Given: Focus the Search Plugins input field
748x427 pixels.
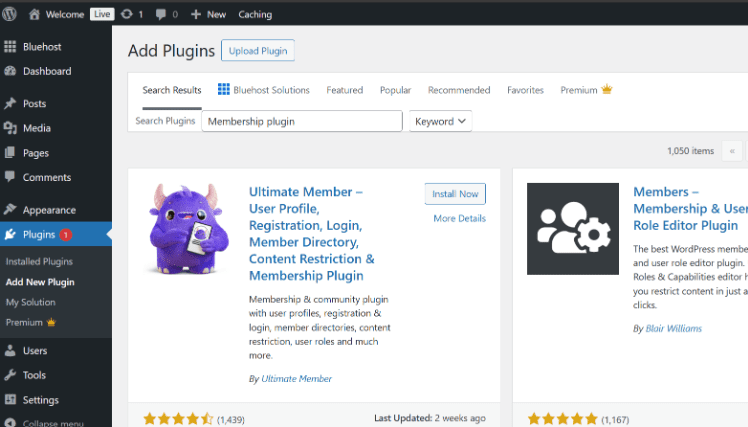Looking at the screenshot, I should click(x=302, y=121).
